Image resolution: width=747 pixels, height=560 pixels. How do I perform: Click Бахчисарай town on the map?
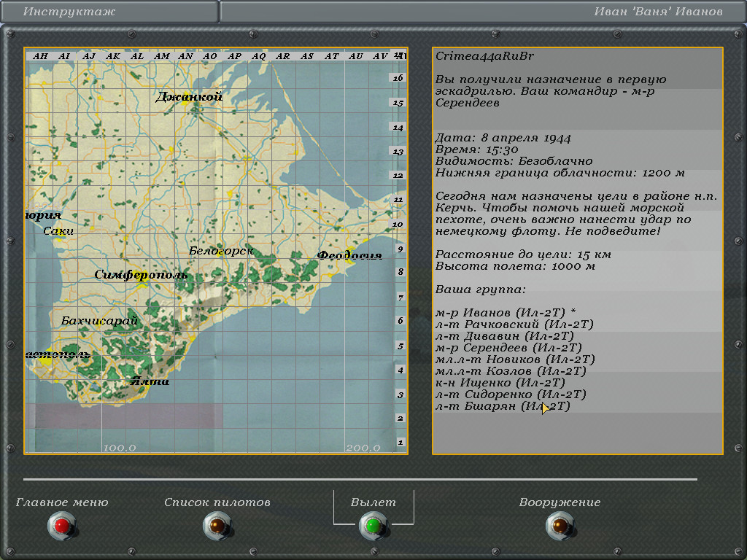click(99, 321)
